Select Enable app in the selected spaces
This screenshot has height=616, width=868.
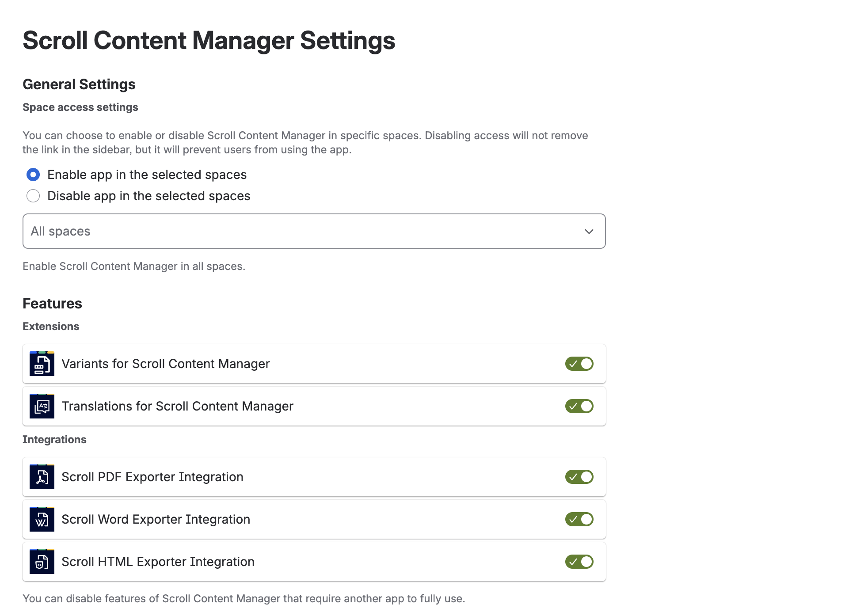[x=33, y=175]
